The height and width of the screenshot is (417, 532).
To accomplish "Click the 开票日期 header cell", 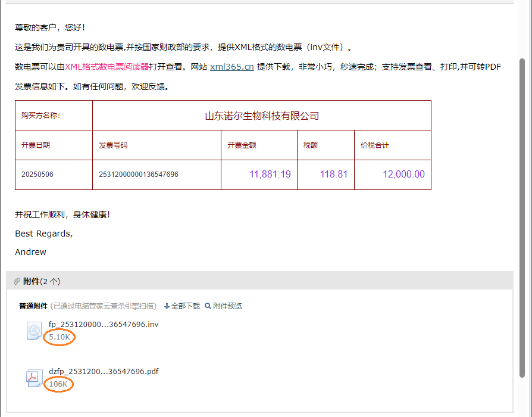I will click(x=54, y=145).
